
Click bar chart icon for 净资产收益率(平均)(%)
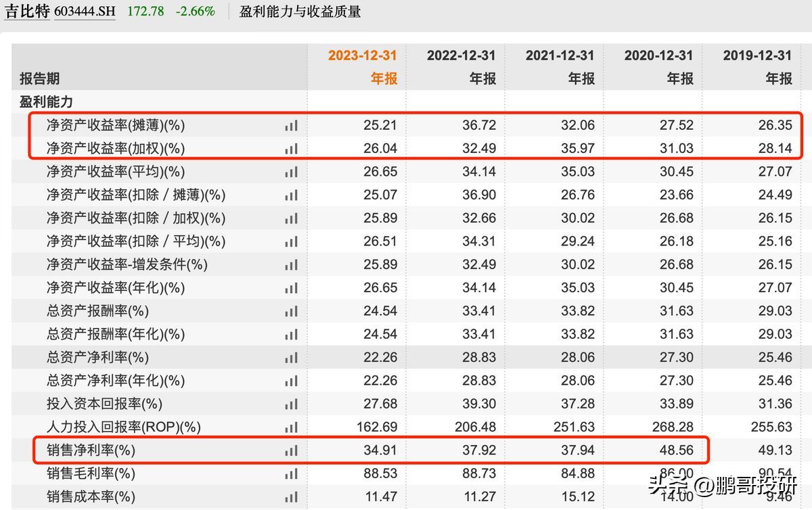[291, 172]
